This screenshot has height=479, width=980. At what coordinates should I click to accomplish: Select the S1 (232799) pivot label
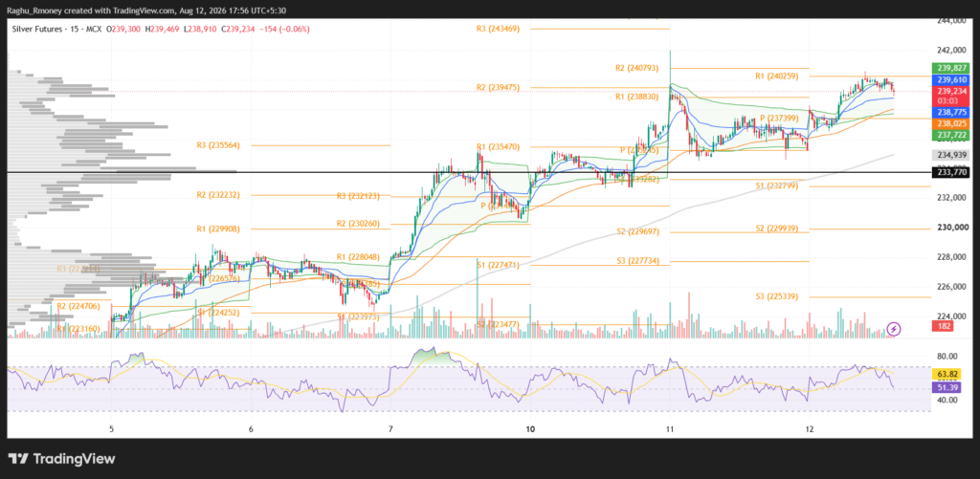777,185
